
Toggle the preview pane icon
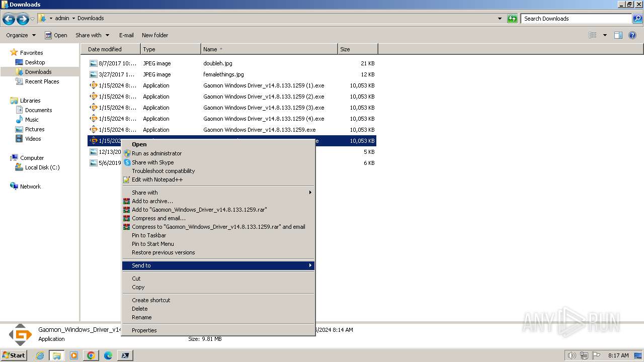point(618,35)
